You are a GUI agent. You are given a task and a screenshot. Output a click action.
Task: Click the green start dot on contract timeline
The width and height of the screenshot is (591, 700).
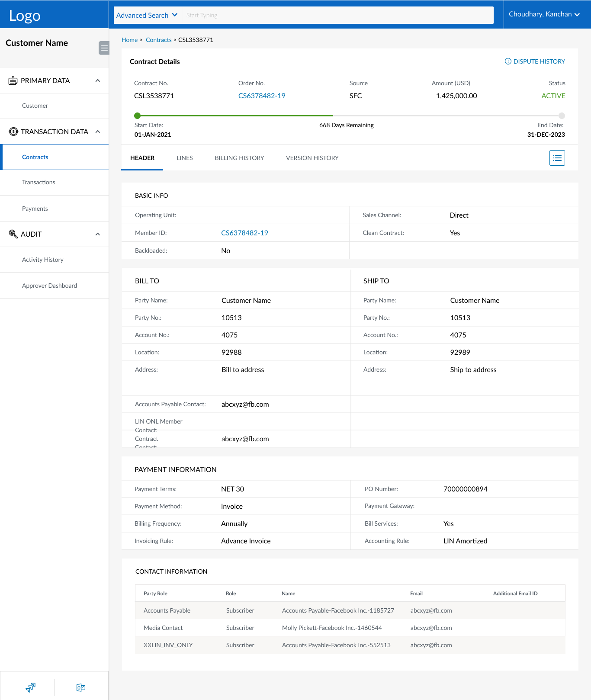point(137,116)
